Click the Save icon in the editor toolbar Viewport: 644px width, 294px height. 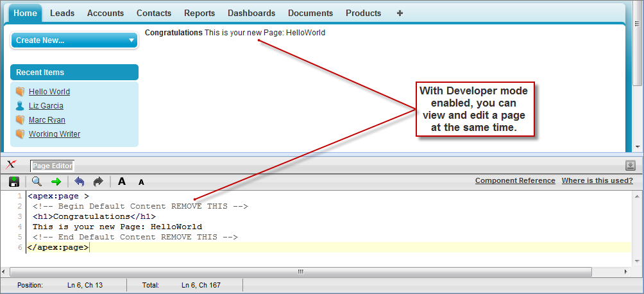[14, 182]
